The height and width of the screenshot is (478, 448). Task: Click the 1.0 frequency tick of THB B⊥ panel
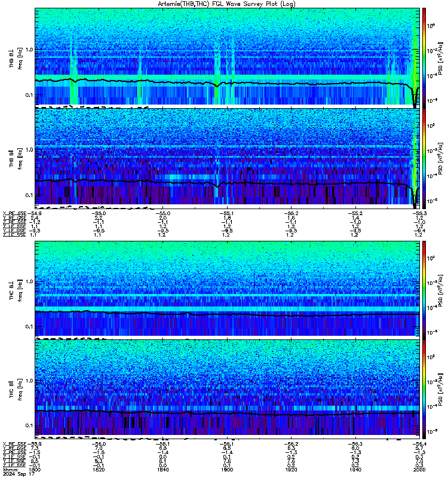(x=29, y=50)
